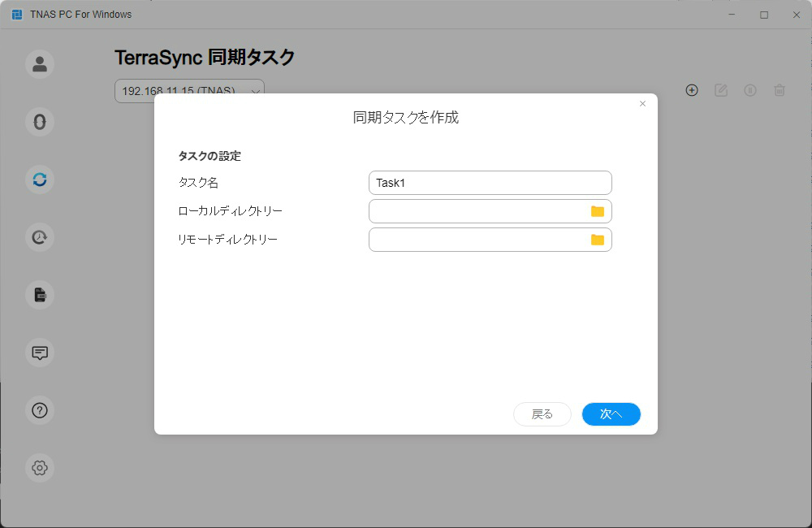Click the edit task pencil icon
812x528 pixels.
tap(721, 90)
